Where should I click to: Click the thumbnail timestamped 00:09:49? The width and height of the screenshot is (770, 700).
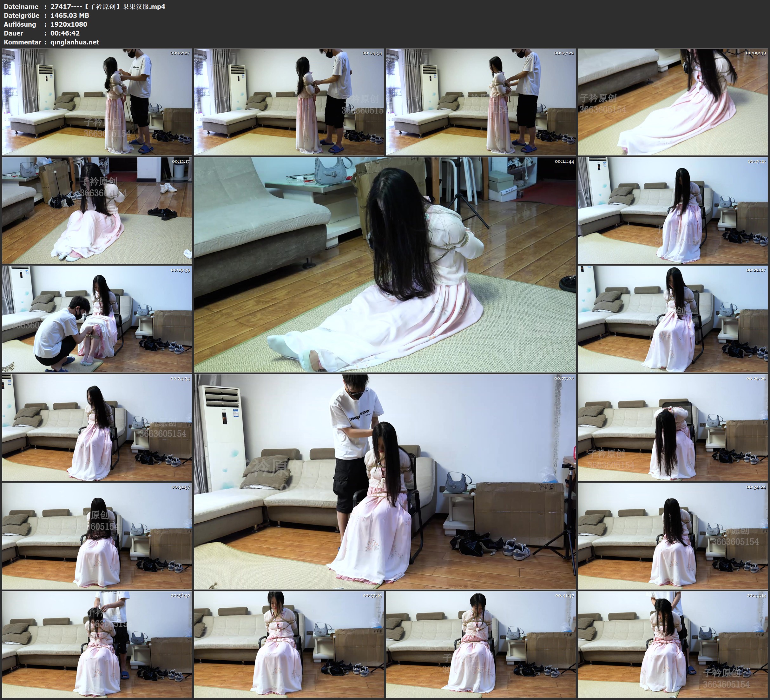pyautogui.click(x=673, y=102)
